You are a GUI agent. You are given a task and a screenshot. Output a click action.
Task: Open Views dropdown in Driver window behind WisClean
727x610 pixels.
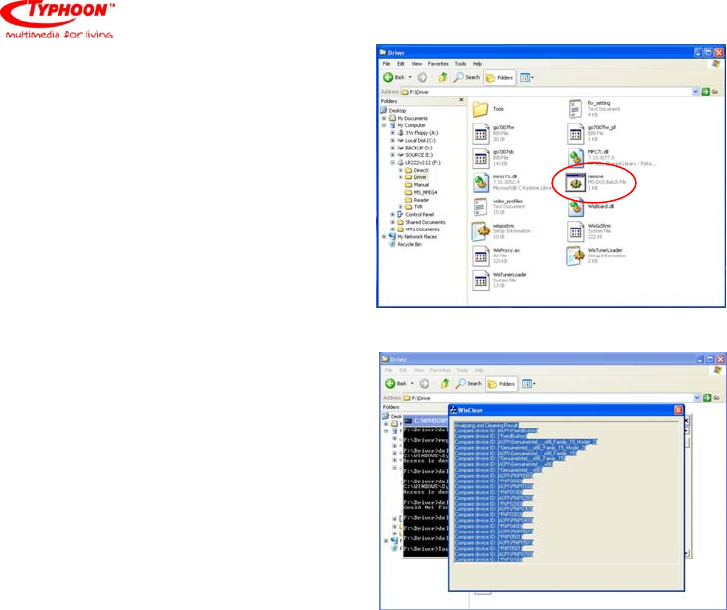[x=529, y=383]
